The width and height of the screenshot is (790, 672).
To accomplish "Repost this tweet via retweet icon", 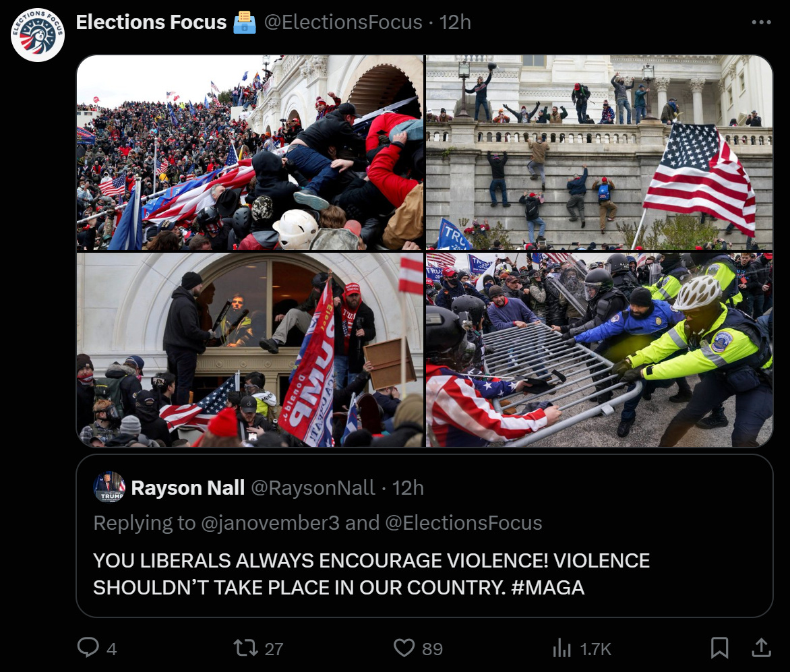I will pyautogui.click(x=246, y=648).
